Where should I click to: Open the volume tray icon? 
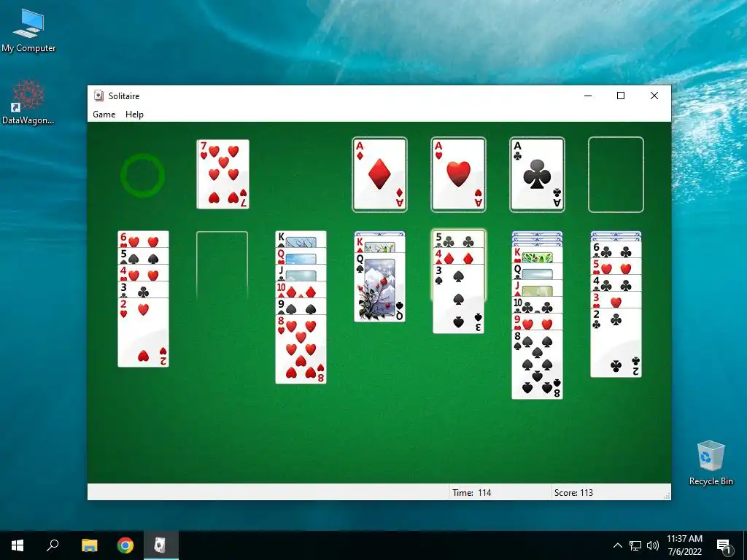pyautogui.click(x=653, y=545)
